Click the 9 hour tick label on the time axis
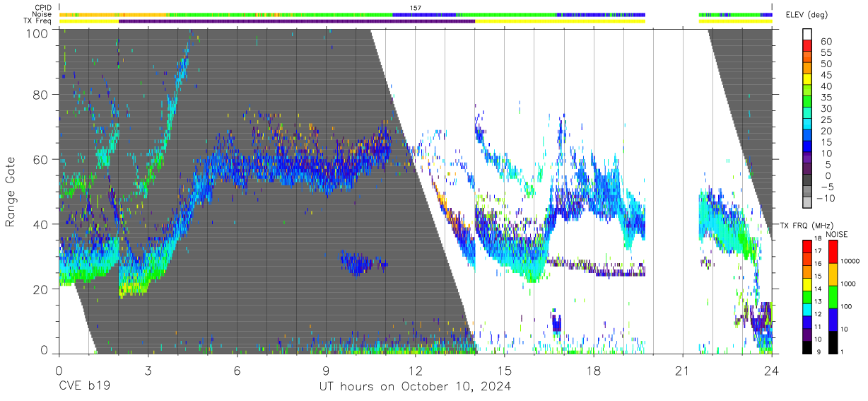The image size is (868, 401). click(x=326, y=370)
